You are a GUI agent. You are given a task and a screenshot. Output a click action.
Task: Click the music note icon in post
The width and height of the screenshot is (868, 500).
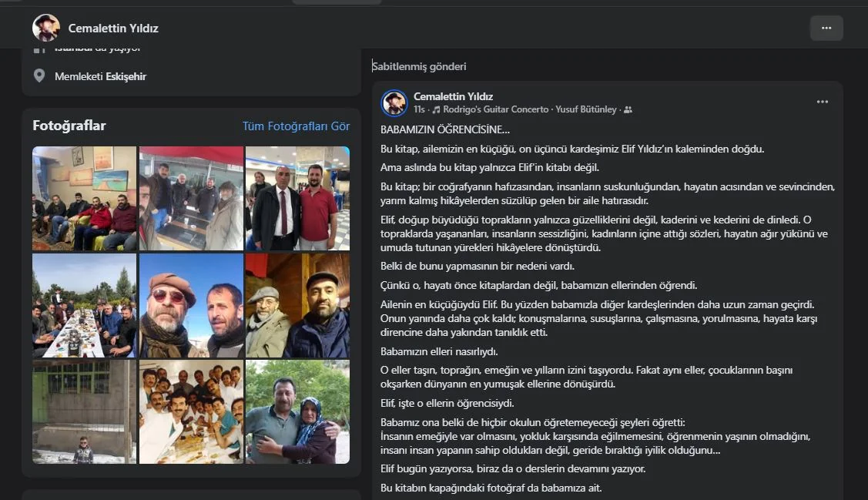point(436,109)
